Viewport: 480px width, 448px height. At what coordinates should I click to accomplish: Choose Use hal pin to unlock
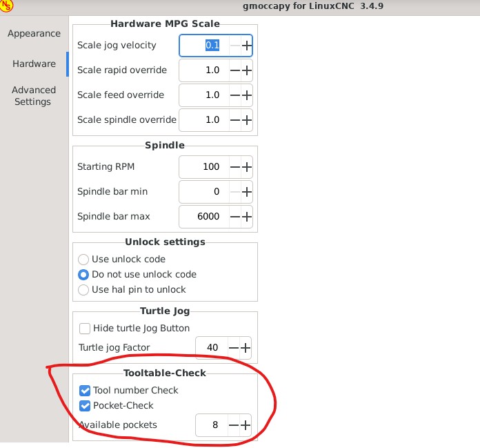click(83, 290)
